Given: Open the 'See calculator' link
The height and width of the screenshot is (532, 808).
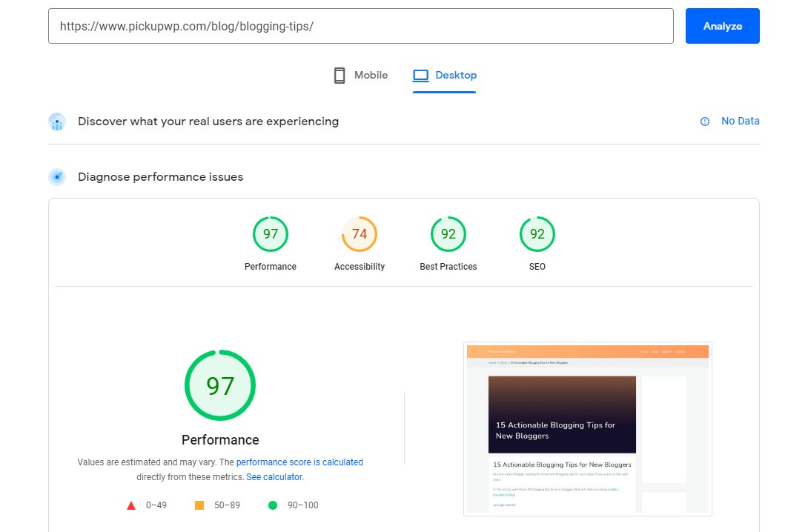Looking at the screenshot, I should [275, 477].
